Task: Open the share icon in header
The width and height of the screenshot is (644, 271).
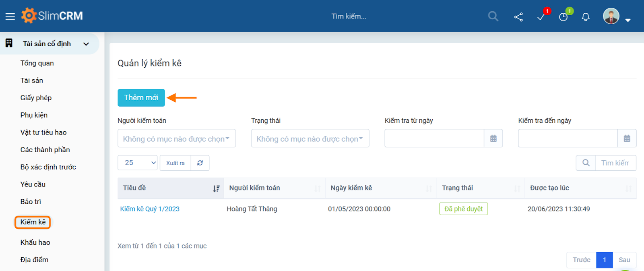Action: 518,17
